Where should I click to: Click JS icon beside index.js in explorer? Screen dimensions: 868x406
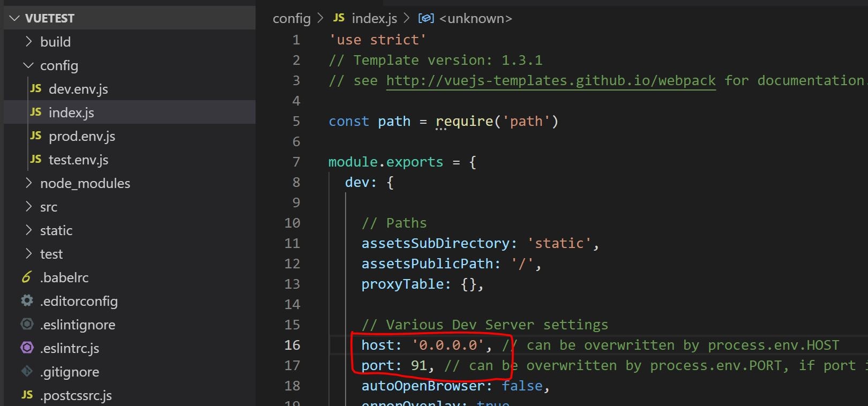pos(36,112)
